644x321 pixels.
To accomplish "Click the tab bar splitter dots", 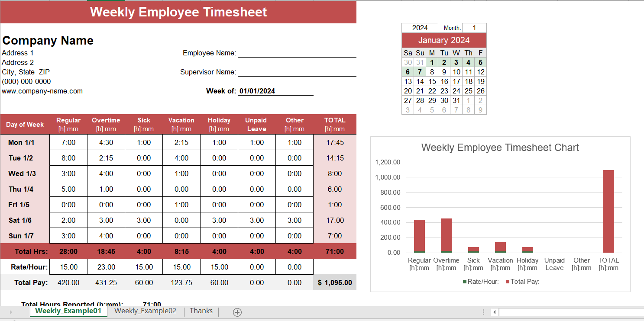I will (x=484, y=312).
